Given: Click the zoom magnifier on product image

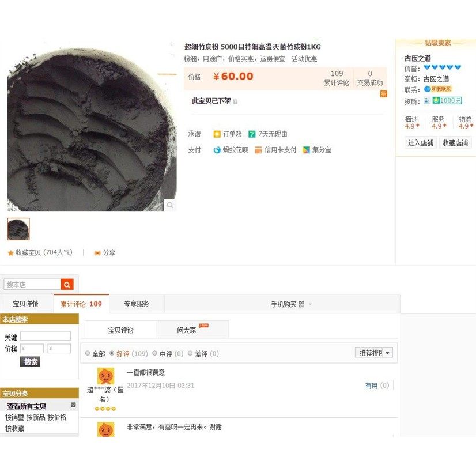Looking at the screenshot, I should [170, 205].
